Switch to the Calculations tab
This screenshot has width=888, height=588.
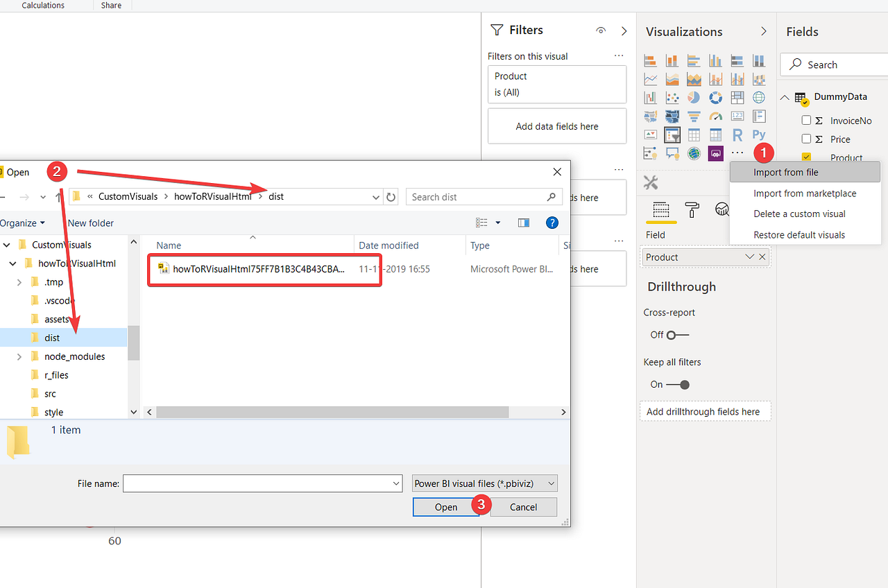click(x=43, y=6)
